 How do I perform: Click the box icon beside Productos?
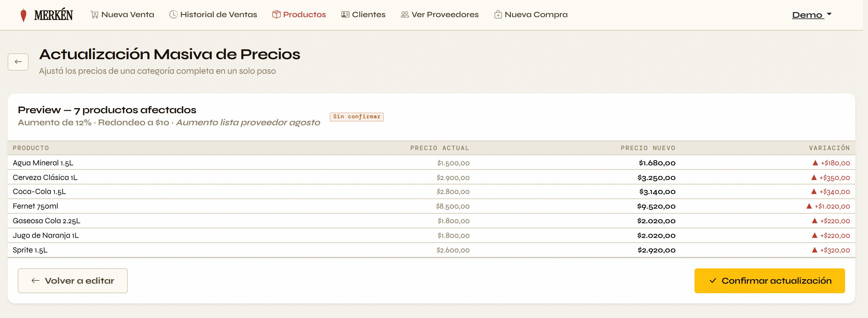click(x=276, y=15)
